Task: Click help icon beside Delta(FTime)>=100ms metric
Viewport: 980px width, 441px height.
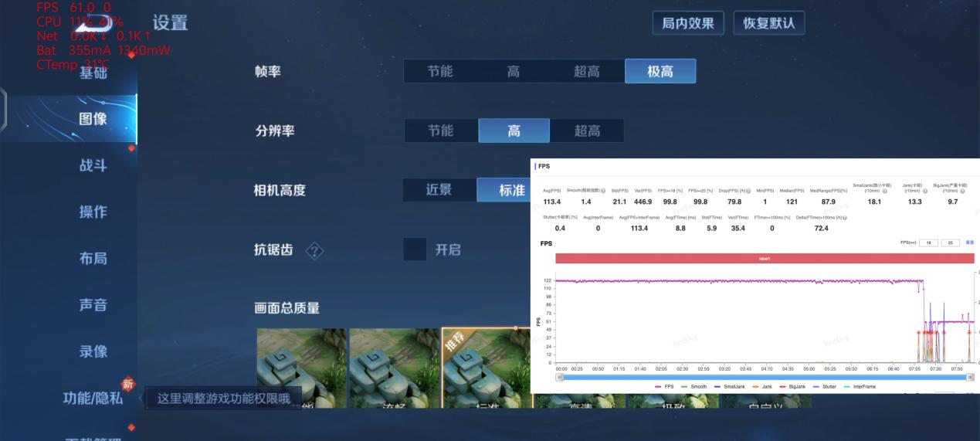Action: pos(845,217)
